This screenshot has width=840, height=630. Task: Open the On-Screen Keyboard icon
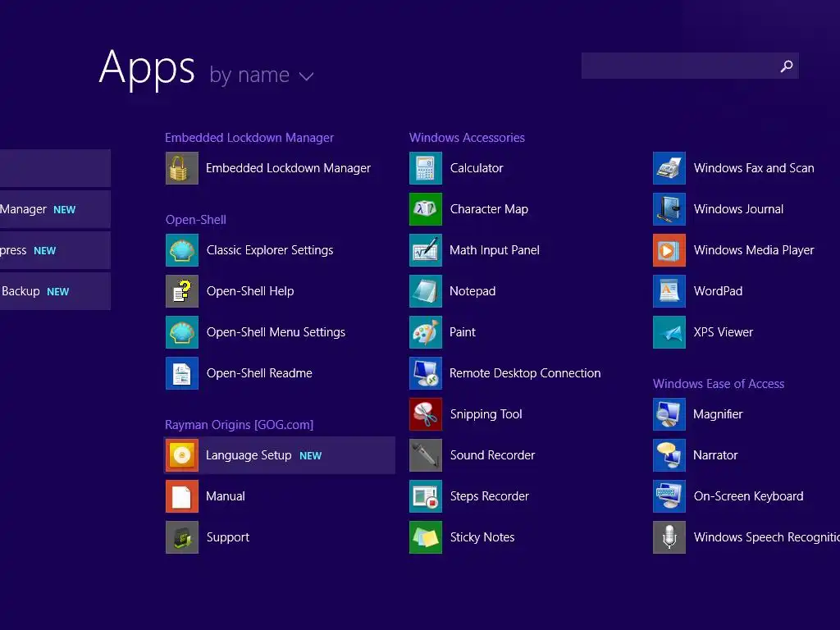click(x=669, y=496)
